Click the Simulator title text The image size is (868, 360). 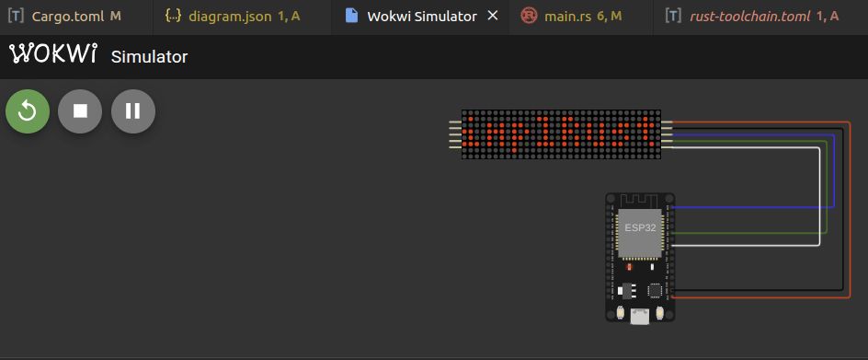(x=150, y=56)
